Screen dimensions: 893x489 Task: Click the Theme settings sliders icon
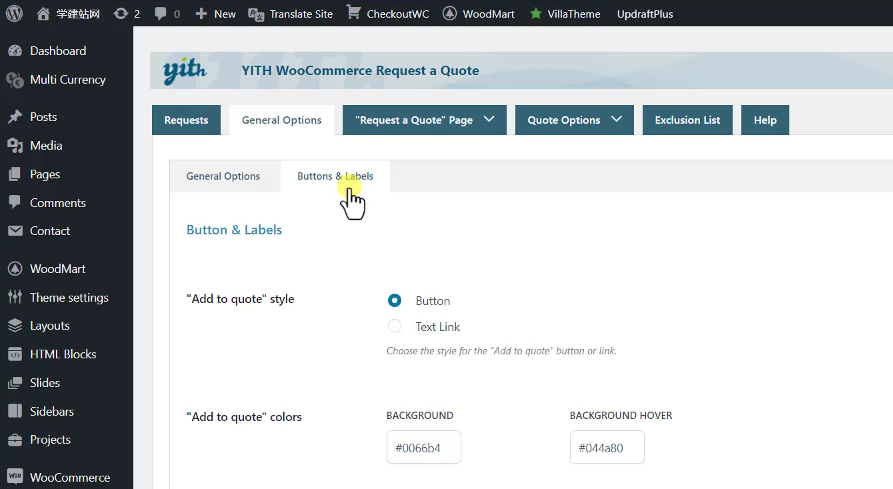coord(15,297)
